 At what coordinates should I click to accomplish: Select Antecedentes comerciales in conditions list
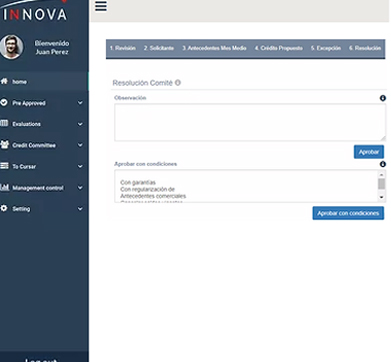tap(153, 196)
